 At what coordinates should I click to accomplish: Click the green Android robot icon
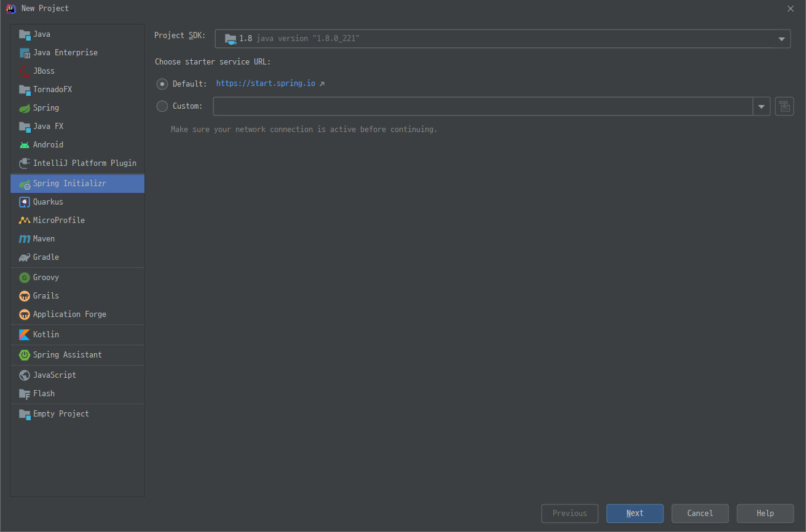[x=25, y=145]
